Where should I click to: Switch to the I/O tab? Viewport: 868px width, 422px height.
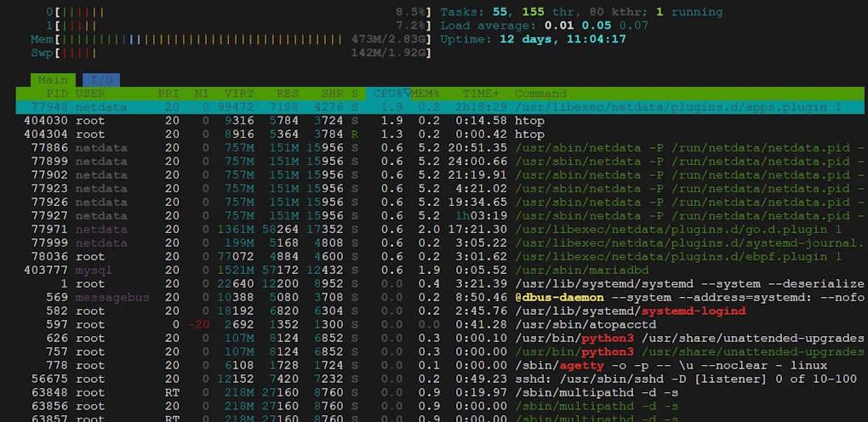(101, 80)
